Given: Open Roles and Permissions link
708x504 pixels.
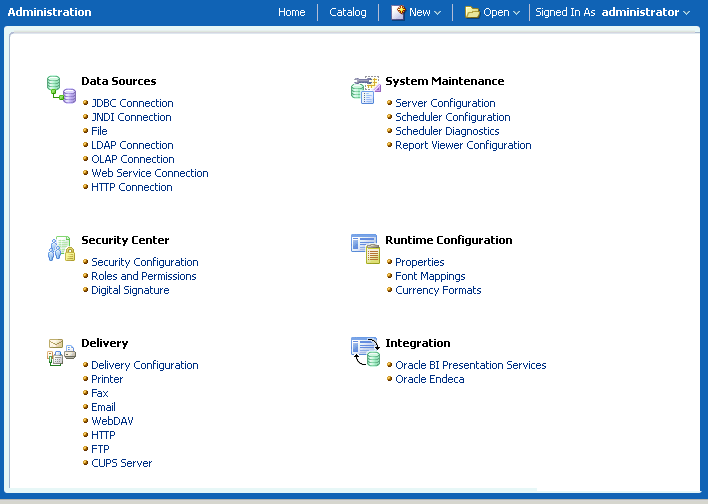Looking at the screenshot, I should tap(144, 276).
